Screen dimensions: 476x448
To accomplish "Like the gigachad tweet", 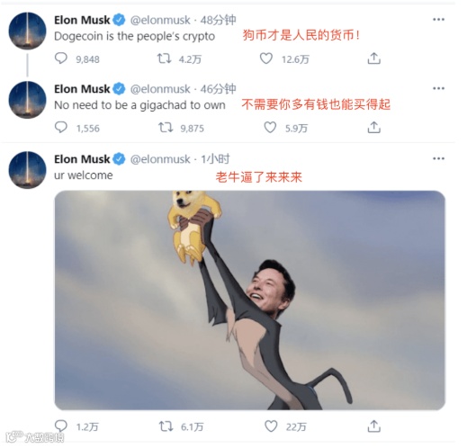I will (270, 128).
